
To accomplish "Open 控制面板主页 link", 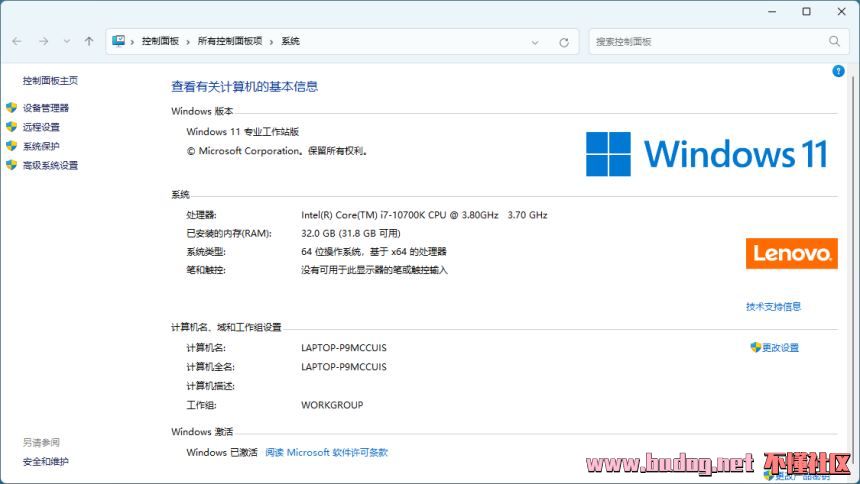I will pos(50,81).
